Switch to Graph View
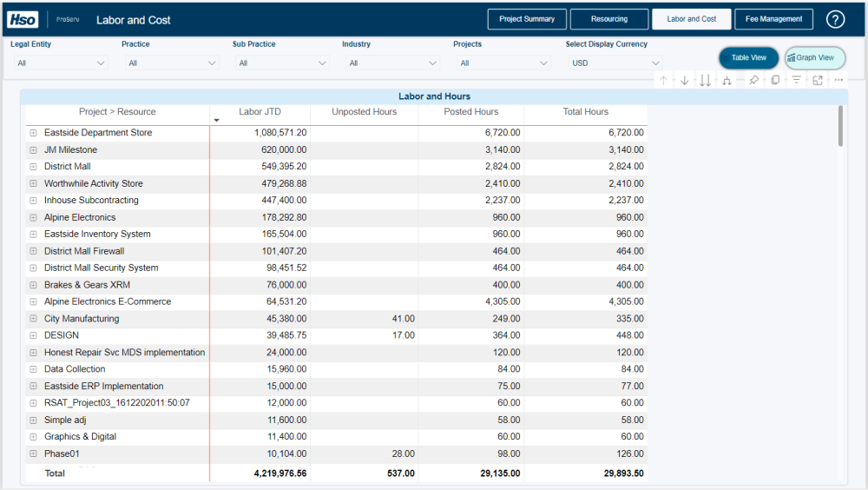The height and width of the screenshot is (490, 868). (815, 58)
